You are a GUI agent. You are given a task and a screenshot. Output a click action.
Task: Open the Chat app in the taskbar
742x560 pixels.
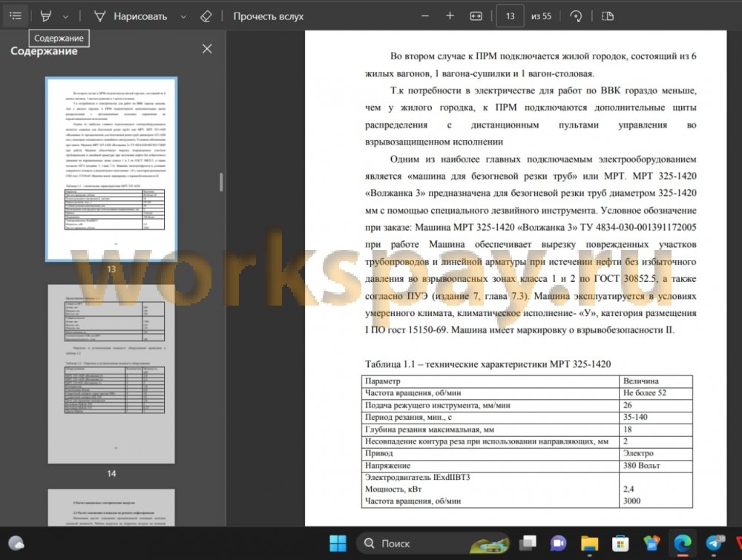click(x=559, y=544)
